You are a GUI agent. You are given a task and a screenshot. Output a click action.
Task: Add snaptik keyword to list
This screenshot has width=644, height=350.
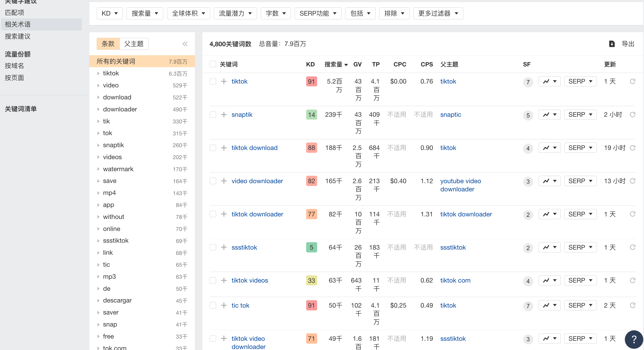coord(224,115)
